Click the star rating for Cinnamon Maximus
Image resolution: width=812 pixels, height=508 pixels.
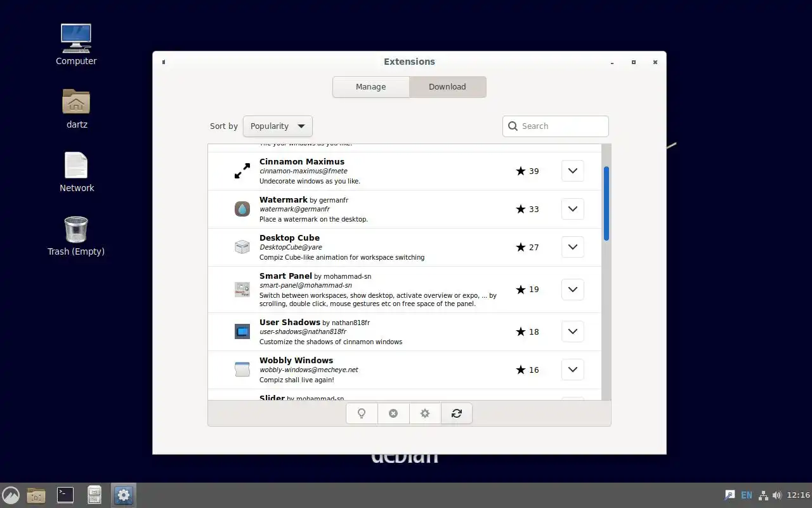coord(521,171)
